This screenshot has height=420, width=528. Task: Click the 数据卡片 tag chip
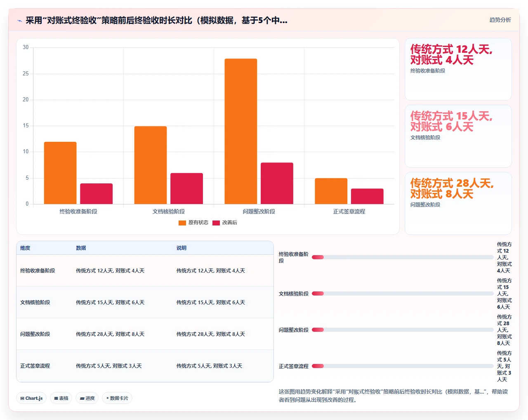pos(117,398)
